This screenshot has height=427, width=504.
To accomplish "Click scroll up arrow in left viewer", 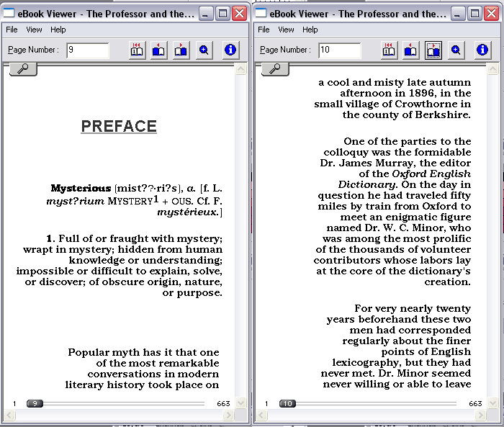I will [240, 69].
